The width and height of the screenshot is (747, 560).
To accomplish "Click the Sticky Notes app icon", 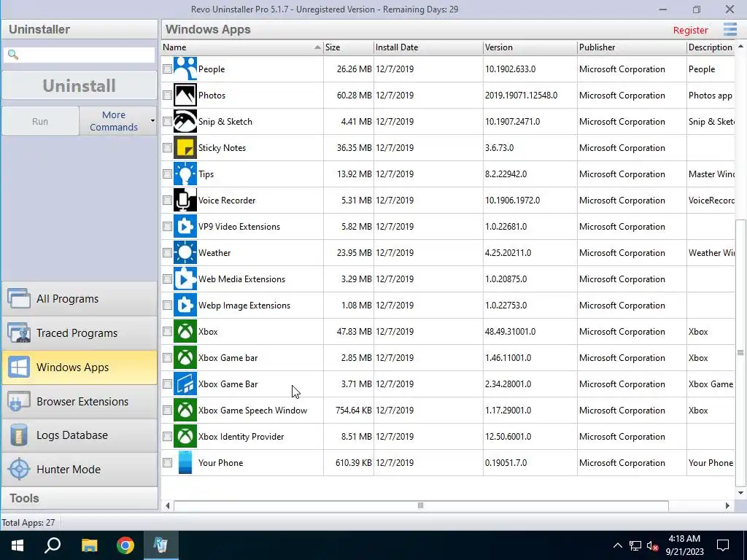I will pos(185,147).
